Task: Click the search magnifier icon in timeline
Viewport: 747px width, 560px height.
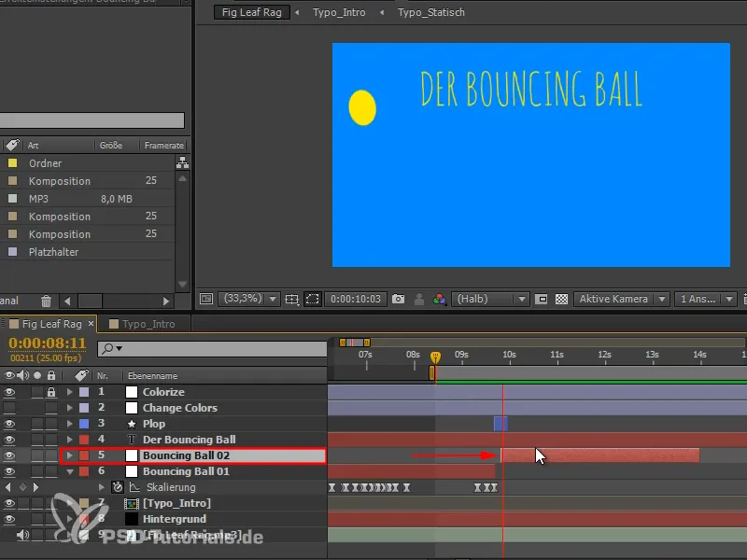Action: 109,348
